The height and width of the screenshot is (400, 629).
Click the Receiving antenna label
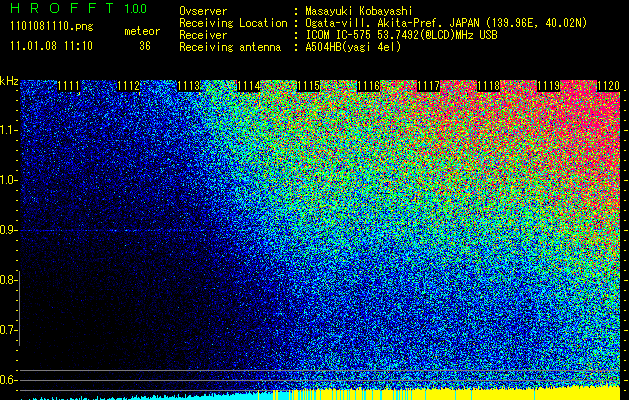(x=230, y=47)
